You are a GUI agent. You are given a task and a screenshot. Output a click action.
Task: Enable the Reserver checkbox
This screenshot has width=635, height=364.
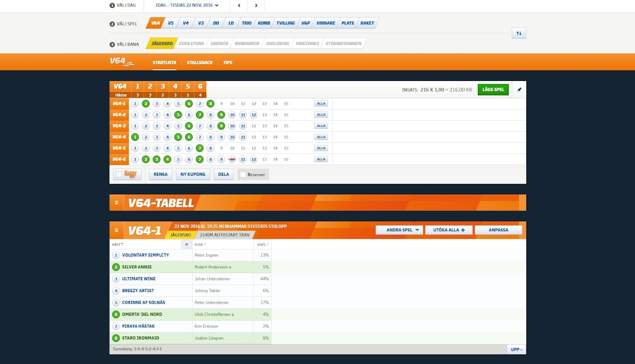243,174
